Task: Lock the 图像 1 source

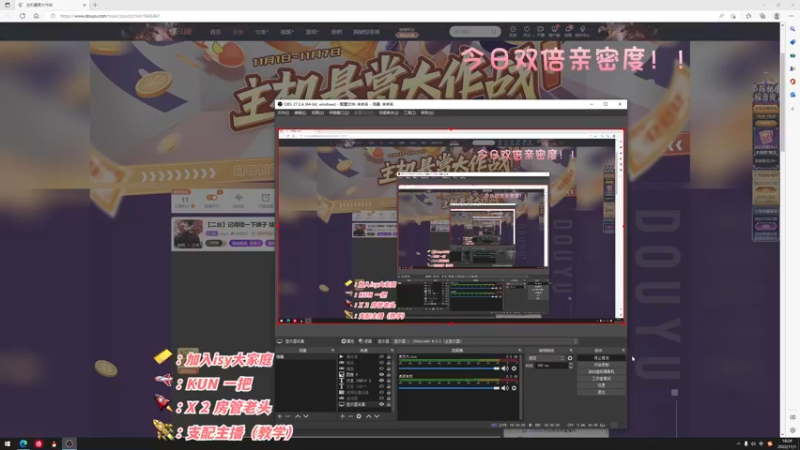Action: click(389, 374)
